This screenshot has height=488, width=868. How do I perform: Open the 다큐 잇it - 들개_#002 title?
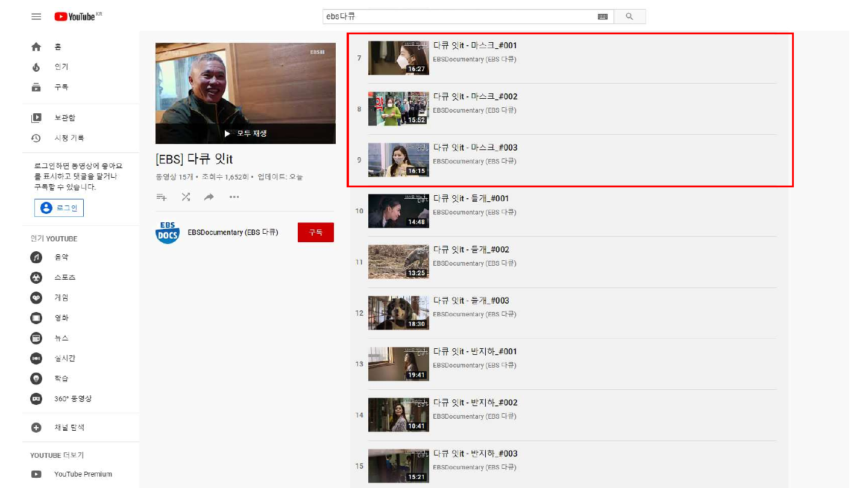pyautogui.click(x=471, y=249)
